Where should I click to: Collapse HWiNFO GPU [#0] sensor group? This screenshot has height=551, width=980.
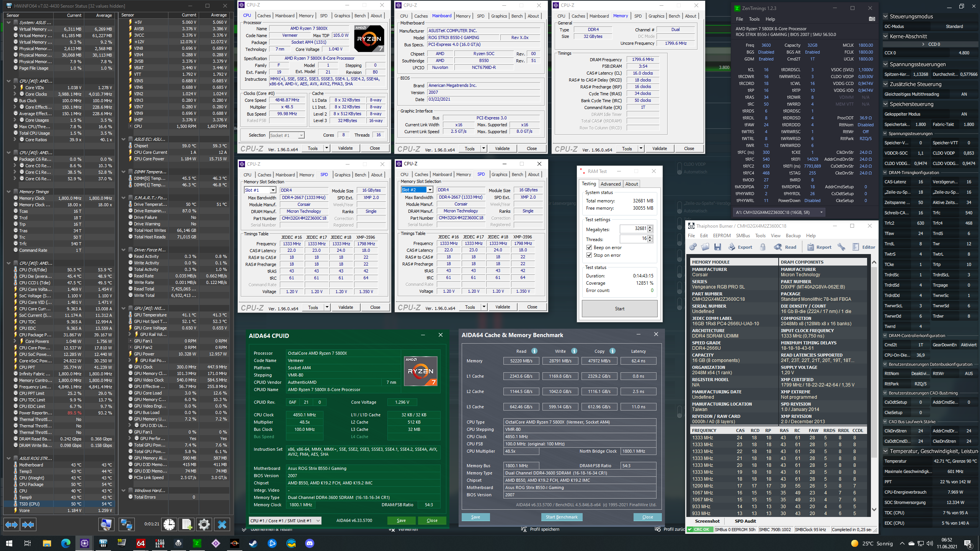[x=124, y=308]
